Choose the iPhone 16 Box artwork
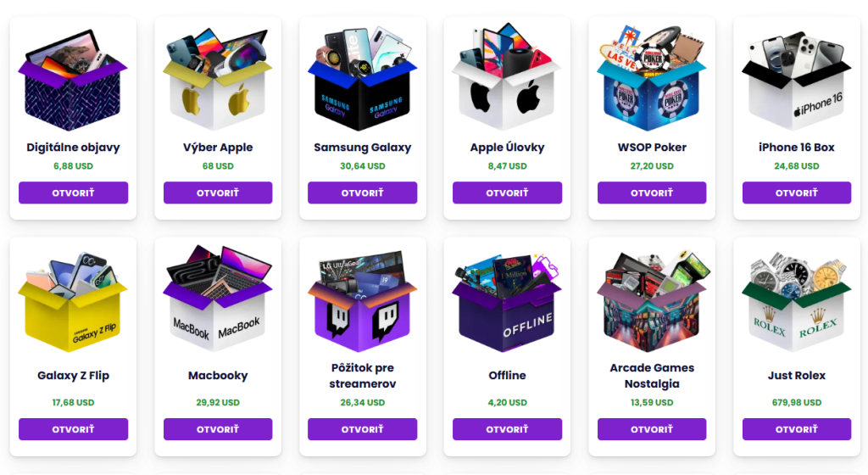Viewport: 868px width, 475px height. click(x=797, y=81)
